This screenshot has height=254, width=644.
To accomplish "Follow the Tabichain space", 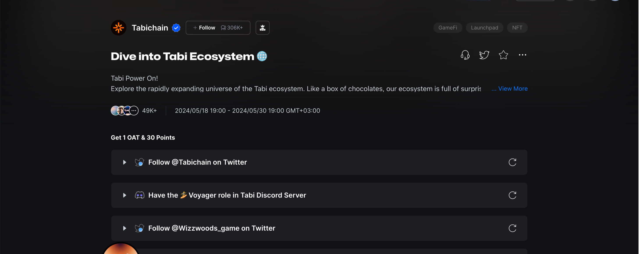I will pos(204,28).
